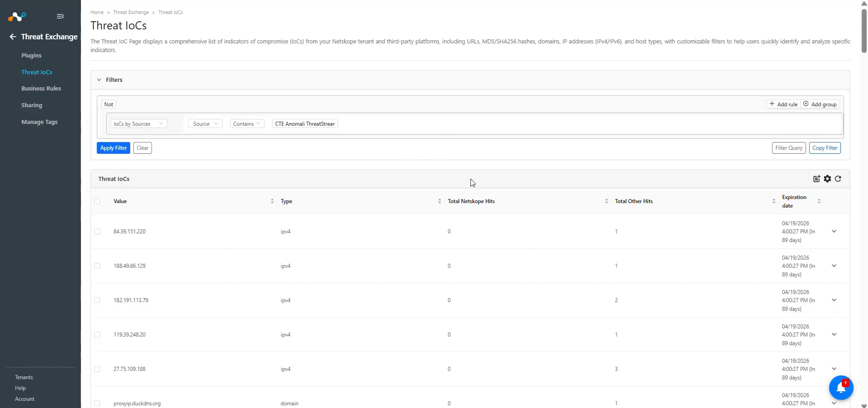Click the 27.75.109.188 value cell
The image size is (868, 408).
[129, 369]
